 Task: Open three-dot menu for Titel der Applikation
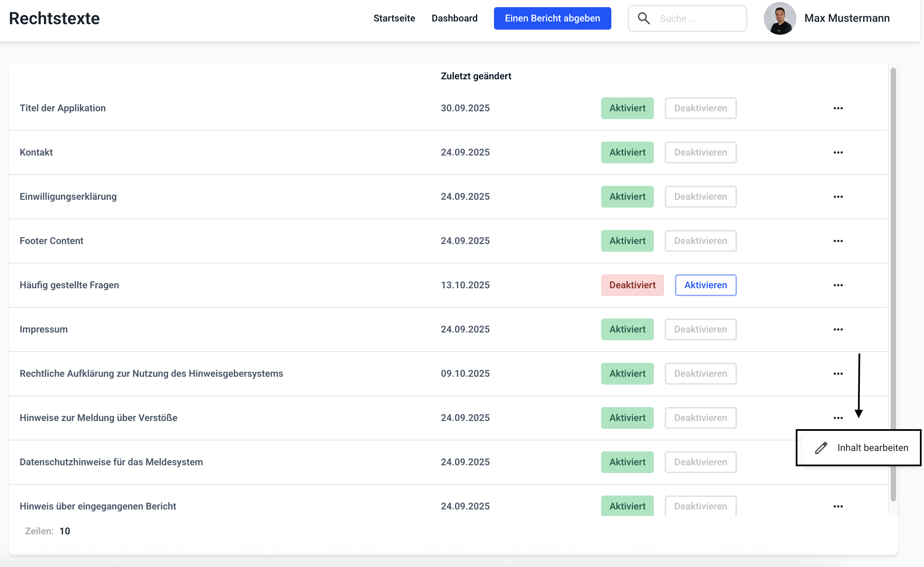click(838, 109)
